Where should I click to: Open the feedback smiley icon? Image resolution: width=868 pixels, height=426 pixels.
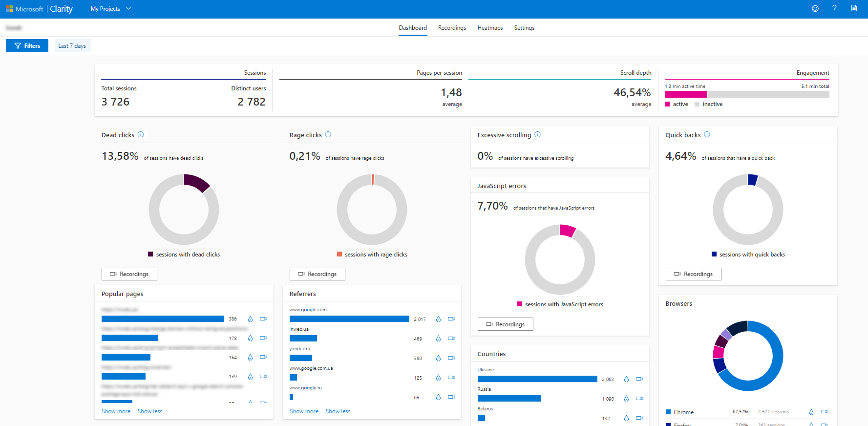pos(815,8)
